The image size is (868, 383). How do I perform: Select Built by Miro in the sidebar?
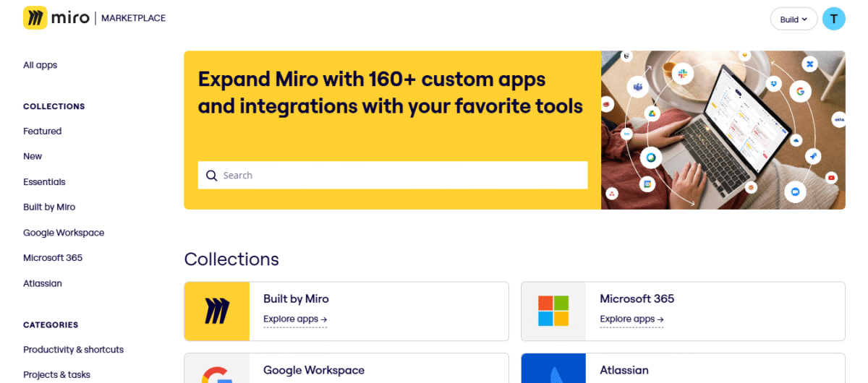tap(49, 207)
